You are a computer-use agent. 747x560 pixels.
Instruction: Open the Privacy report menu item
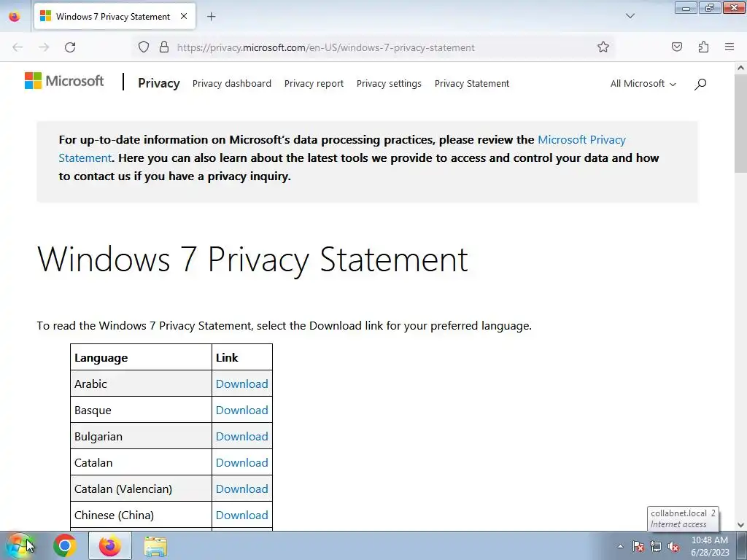pyautogui.click(x=314, y=84)
